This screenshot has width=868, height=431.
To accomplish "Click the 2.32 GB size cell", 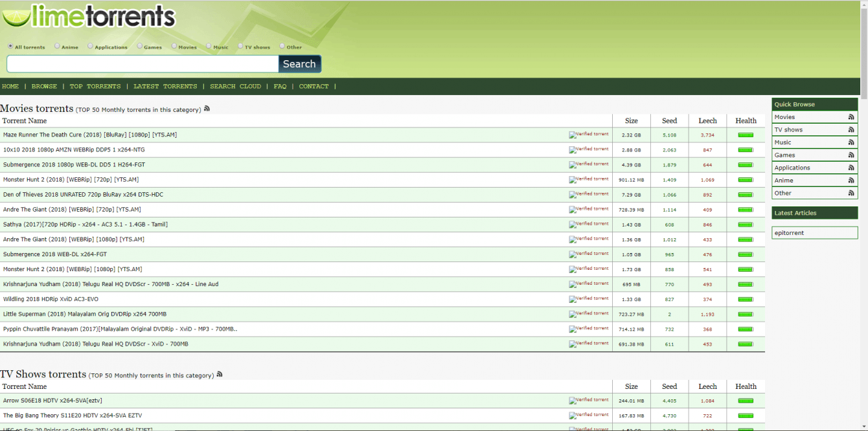I will [631, 135].
